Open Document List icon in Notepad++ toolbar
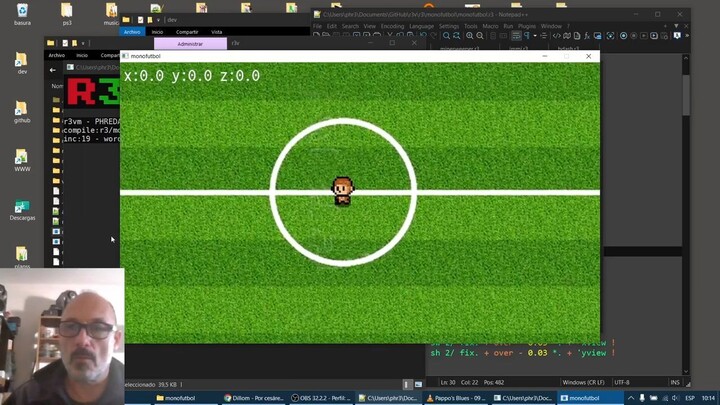Viewport: 720px width, 405px height. pos(577,36)
